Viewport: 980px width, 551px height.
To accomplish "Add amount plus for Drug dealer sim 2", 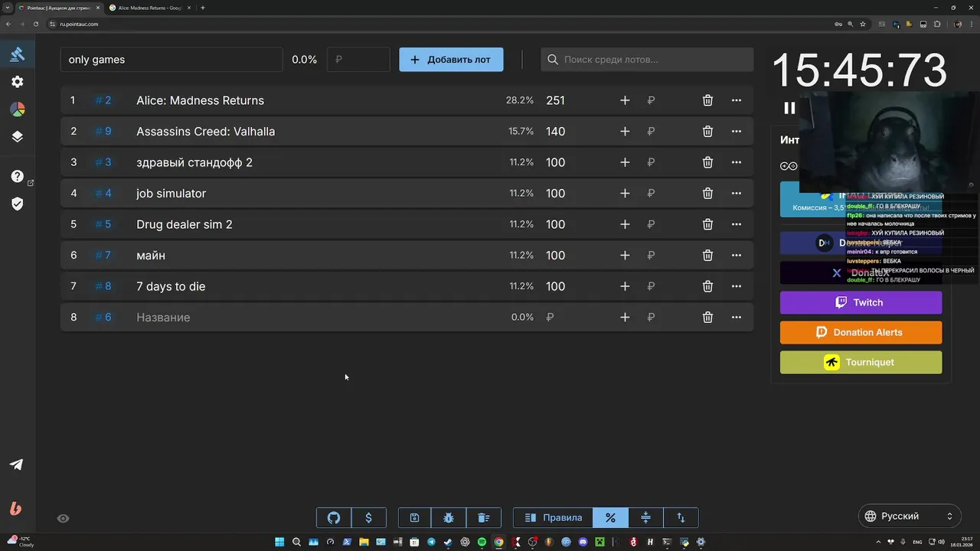I will tap(625, 224).
